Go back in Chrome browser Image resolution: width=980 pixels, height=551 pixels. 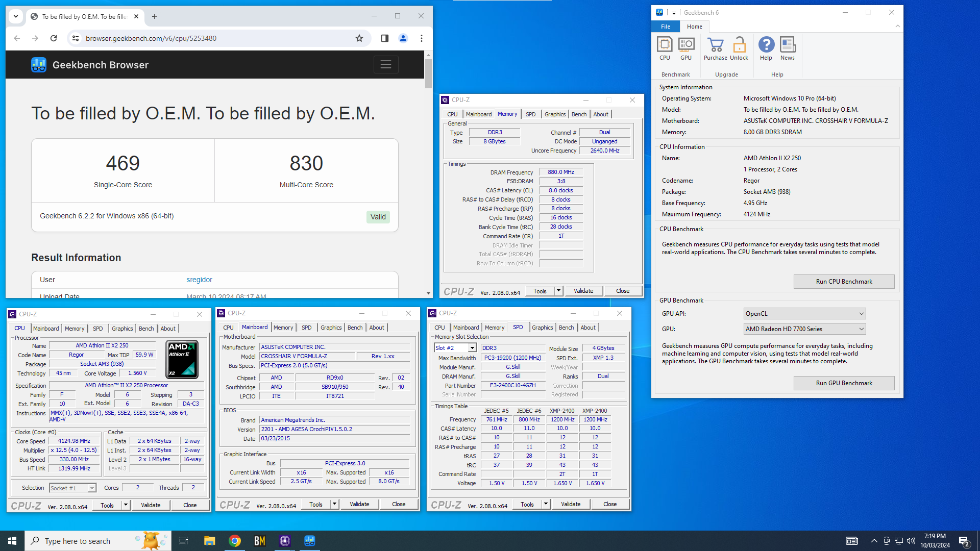(17, 38)
